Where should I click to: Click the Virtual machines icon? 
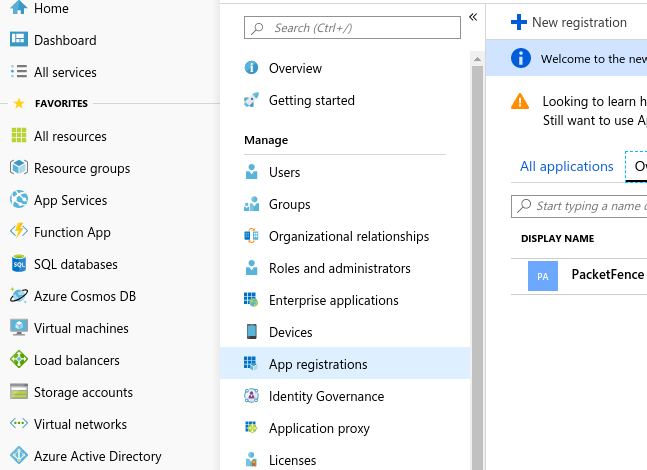18,328
